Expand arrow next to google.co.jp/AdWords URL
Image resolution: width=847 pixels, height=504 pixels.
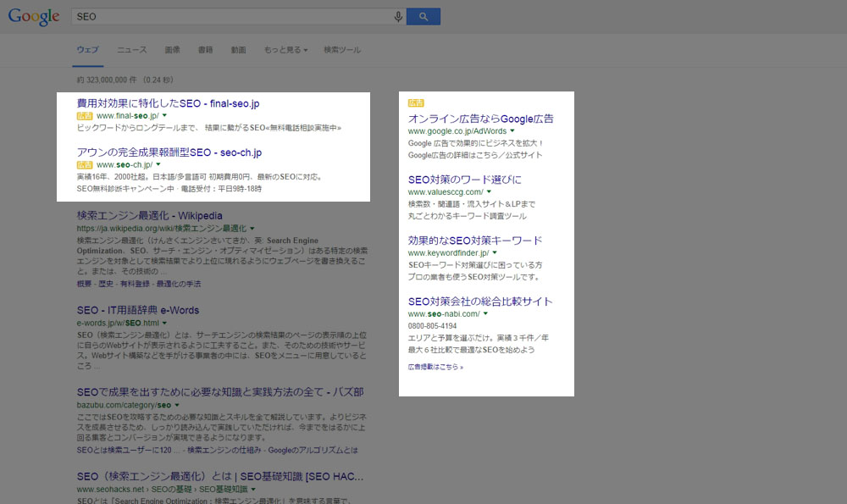click(x=512, y=130)
